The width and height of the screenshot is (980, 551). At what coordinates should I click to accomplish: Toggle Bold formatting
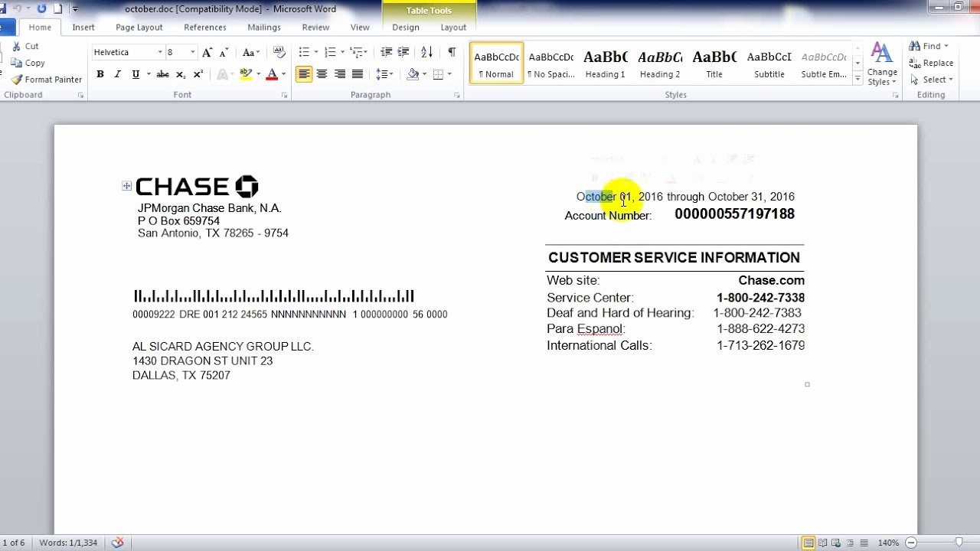(x=100, y=74)
